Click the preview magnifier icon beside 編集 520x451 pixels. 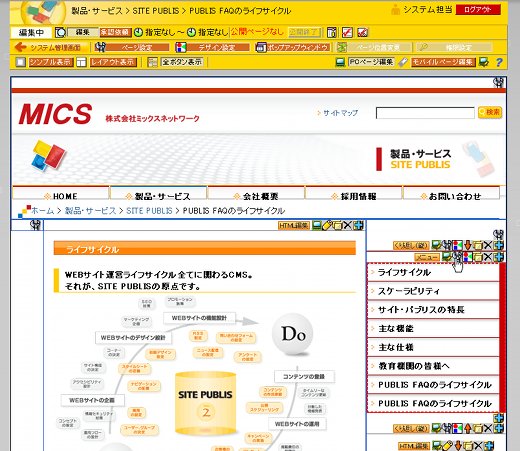(x=60, y=32)
